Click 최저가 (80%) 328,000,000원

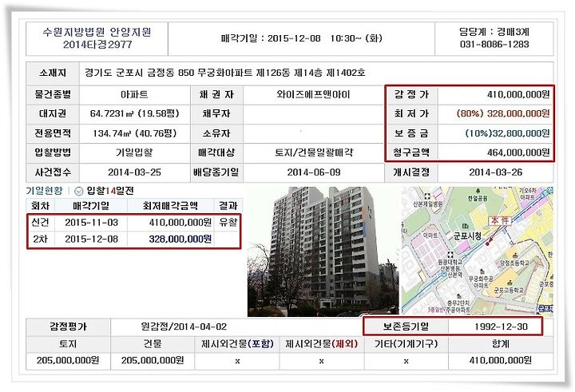click(503, 113)
